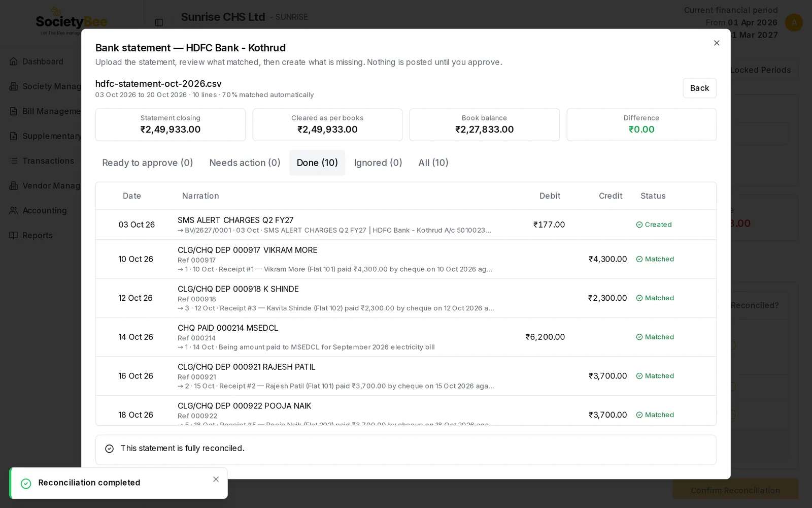
Task: Click Matched status icon for POOJA NAIK row
Action: [639, 415]
